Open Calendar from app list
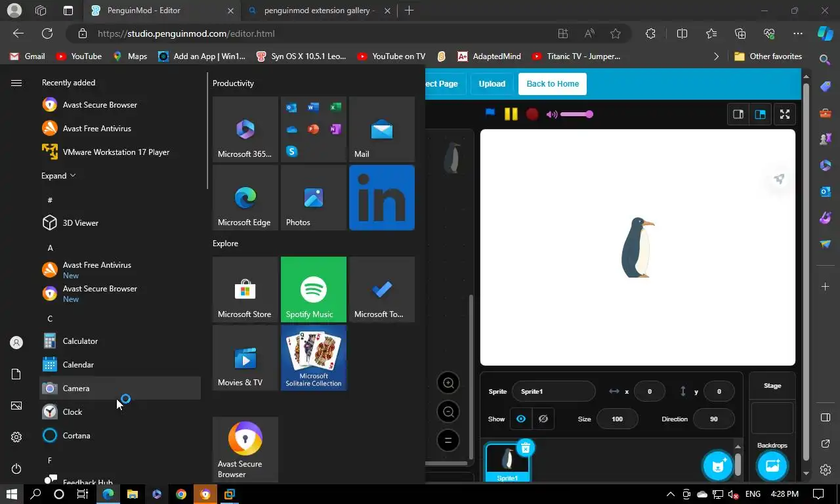This screenshot has width=840, height=504. coord(120,364)
